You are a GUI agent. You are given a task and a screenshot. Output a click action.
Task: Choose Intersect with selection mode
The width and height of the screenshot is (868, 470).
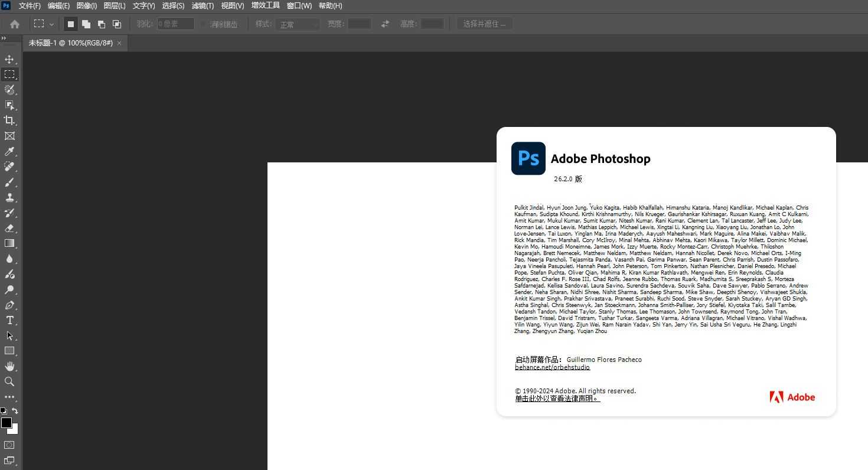117,24
